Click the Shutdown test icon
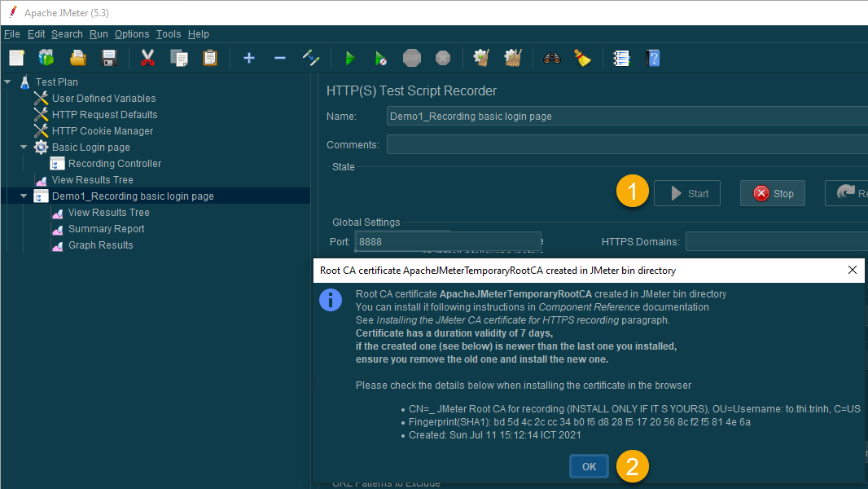The height and width of the screenshot is (489, 868). pyautogui.click(x=443, y=58)
